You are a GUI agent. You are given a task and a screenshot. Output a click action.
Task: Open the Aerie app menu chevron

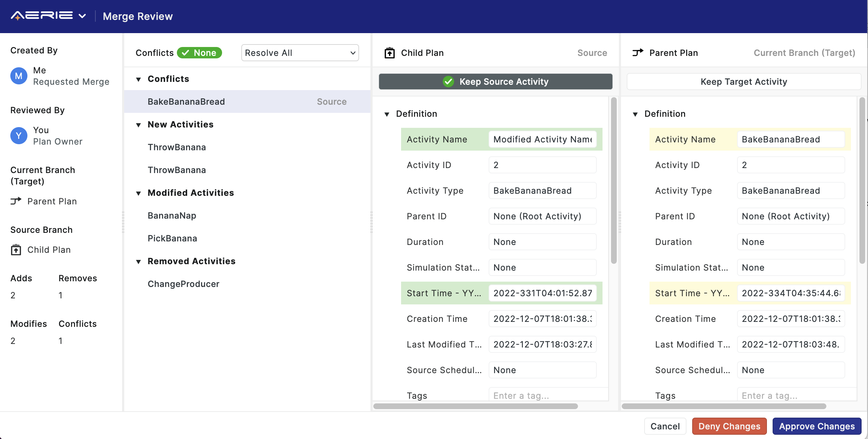click(82, 16)
